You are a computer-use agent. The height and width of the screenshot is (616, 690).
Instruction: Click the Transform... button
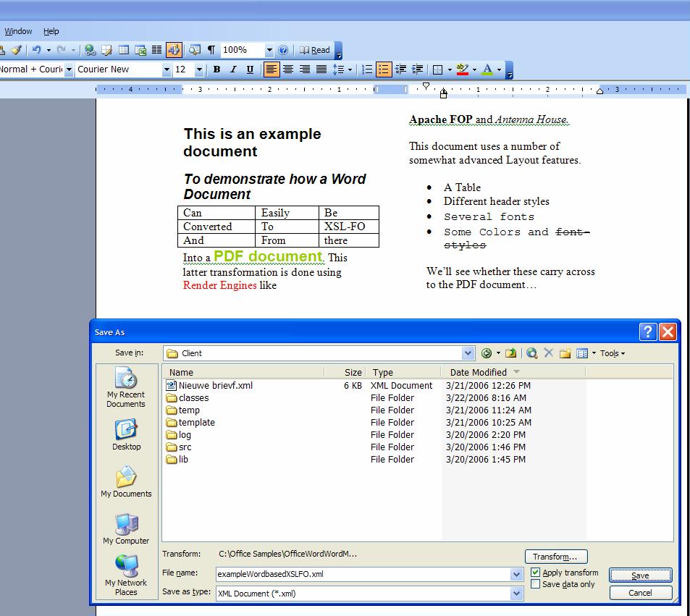click(555, 557)
